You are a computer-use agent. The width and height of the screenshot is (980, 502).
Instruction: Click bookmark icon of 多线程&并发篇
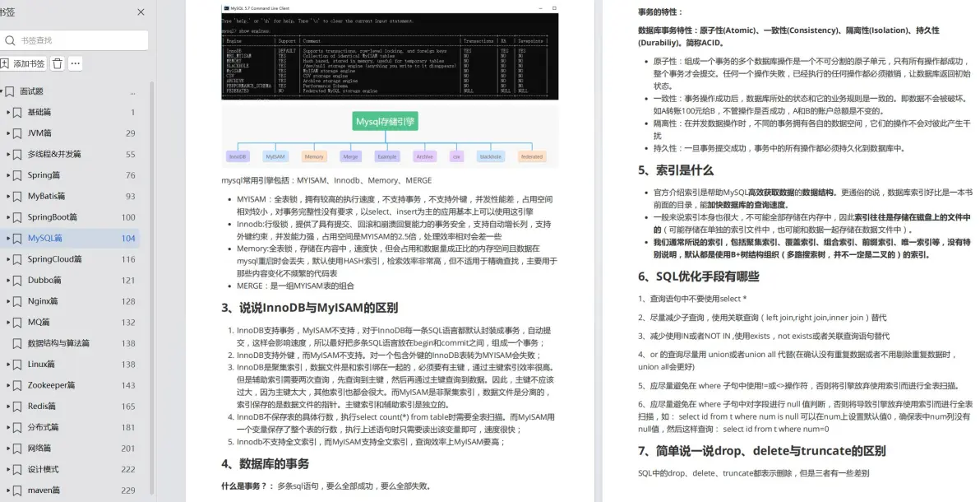click(x=17, y=155)
